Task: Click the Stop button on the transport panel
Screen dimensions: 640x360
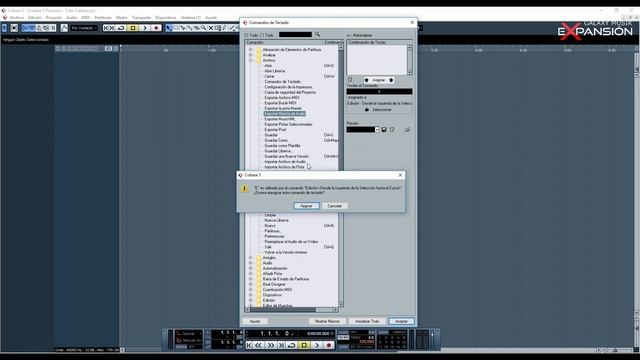Action: pos(304,345)
